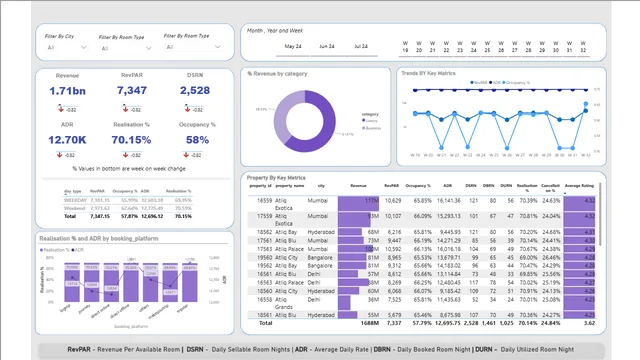Click Atliq Bay row with id 18562
The height and width of the screenshot is (360, 640).
click(x=421, y=232)
